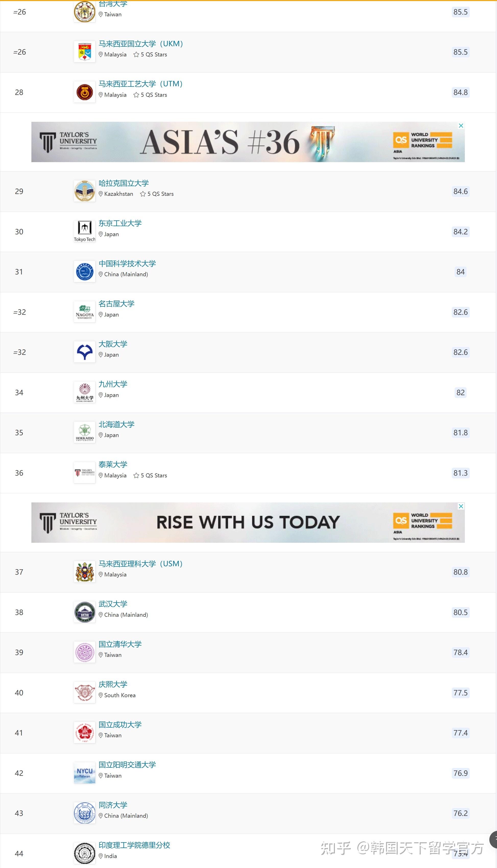Image resolution: width=497 pixels, height=868 pixels.
Task: Click the UTM round maroon logo
Action: (x=84, y=92)
